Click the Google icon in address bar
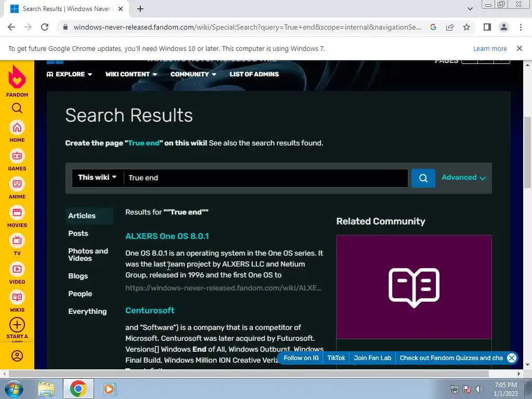 (x=433, y=27)
